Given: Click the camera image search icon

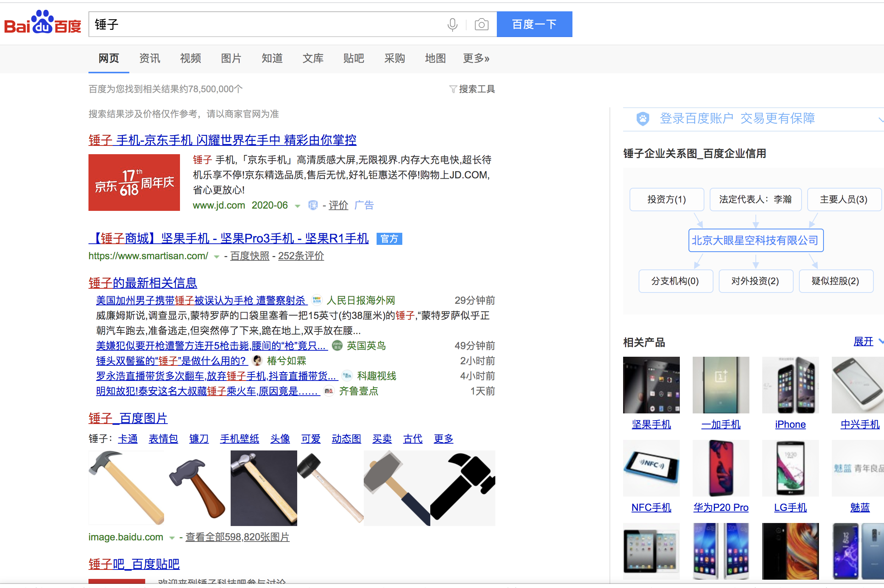Looking at the screenshot, I should (481, 25).
